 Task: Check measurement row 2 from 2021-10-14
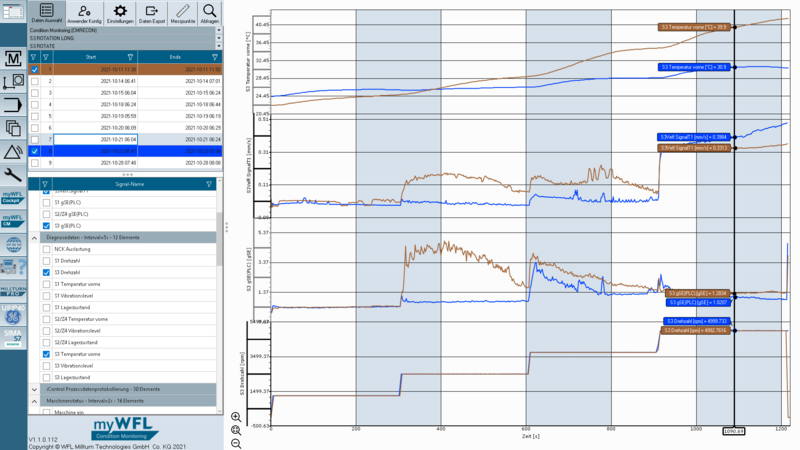click(x=35, y=81)
